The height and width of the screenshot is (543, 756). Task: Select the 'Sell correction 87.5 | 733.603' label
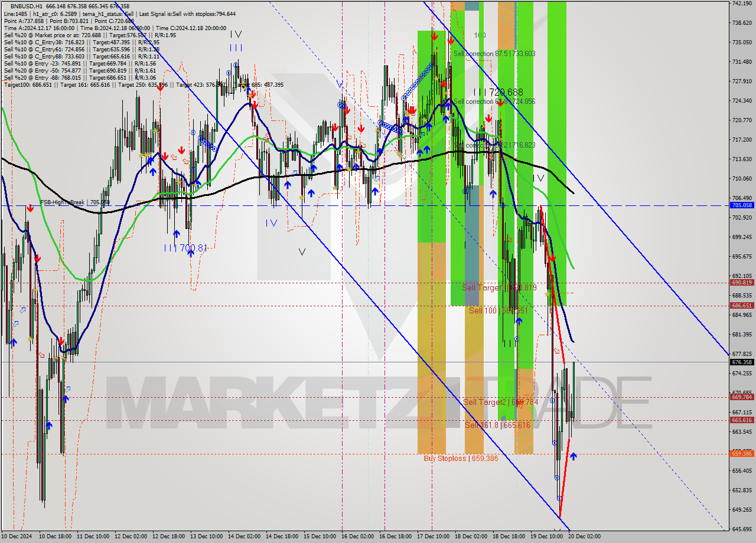click(494, 54)
